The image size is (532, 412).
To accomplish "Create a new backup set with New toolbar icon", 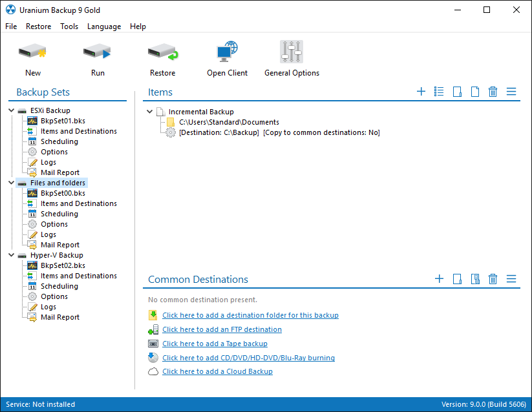I will pyautogui.click(x=32, y=58).
